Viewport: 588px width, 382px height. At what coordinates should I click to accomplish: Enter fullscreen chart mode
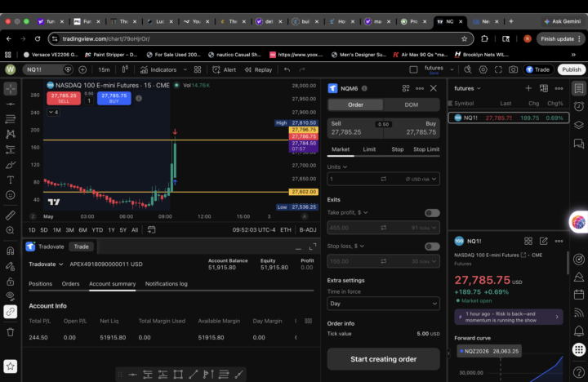498,69
